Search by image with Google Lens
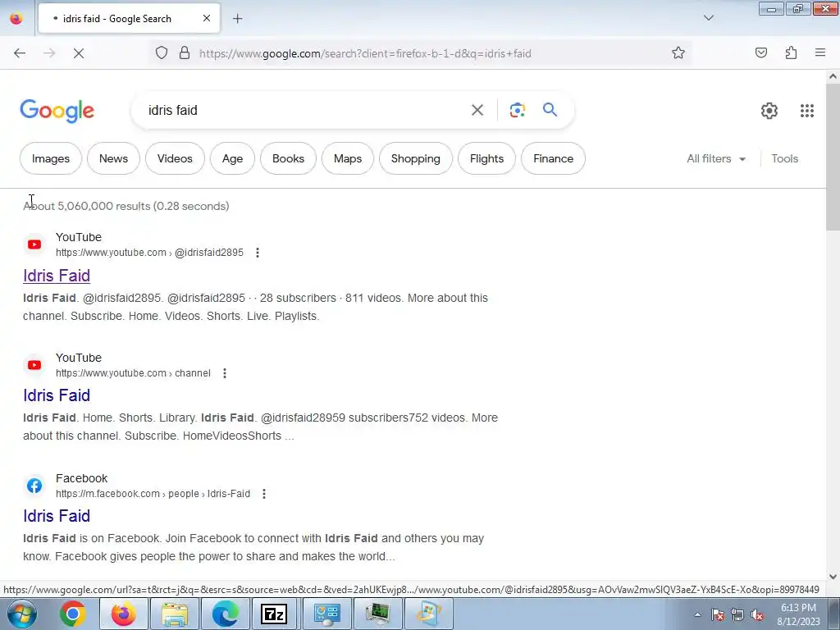840x630 pixels. (517, 111)
